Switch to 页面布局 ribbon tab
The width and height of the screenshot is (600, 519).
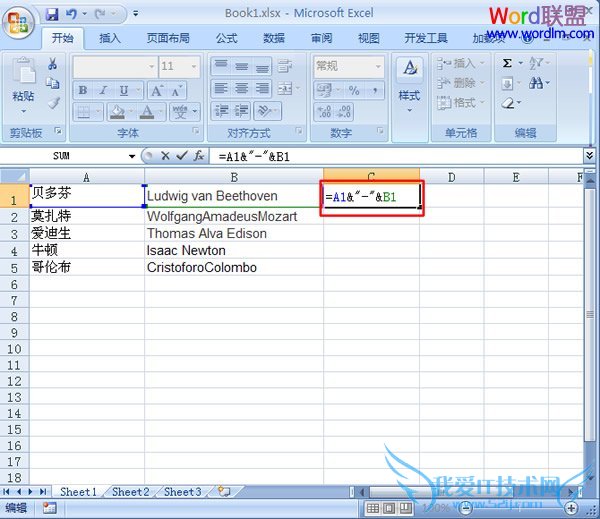168,38
